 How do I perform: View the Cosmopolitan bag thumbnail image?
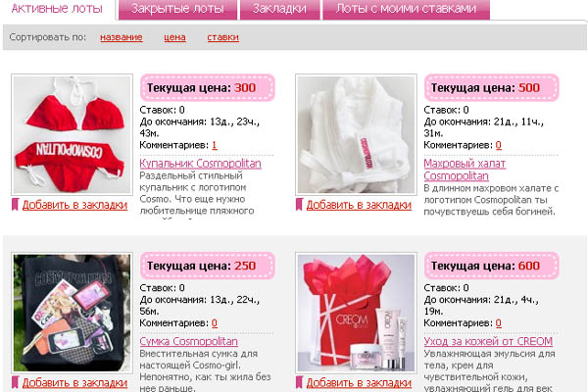(x=71, y=313)
